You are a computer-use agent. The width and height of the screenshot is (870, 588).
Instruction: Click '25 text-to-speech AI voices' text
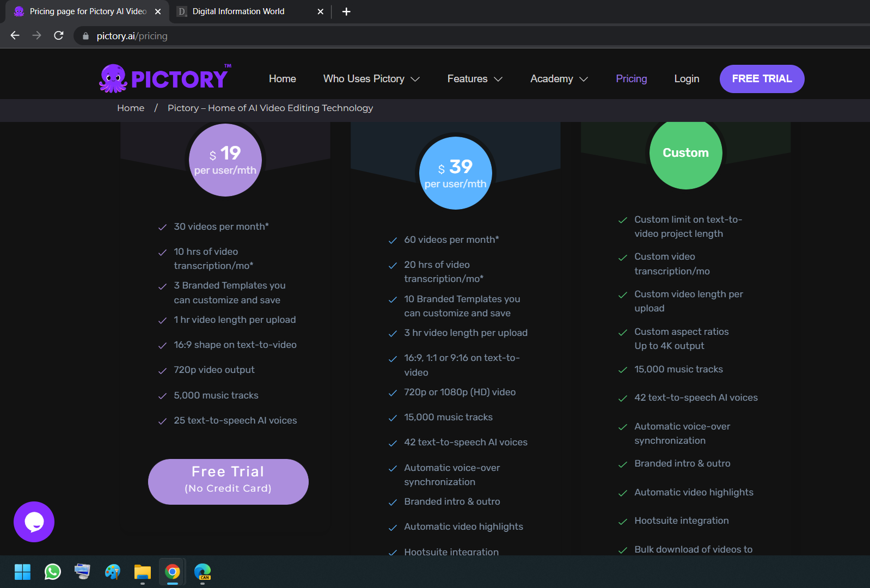pos(235,420)
